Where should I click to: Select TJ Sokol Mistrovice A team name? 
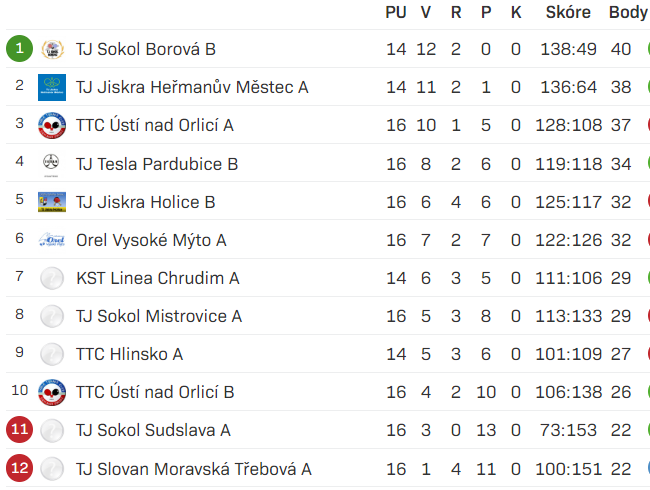click(x=159, y=316)
